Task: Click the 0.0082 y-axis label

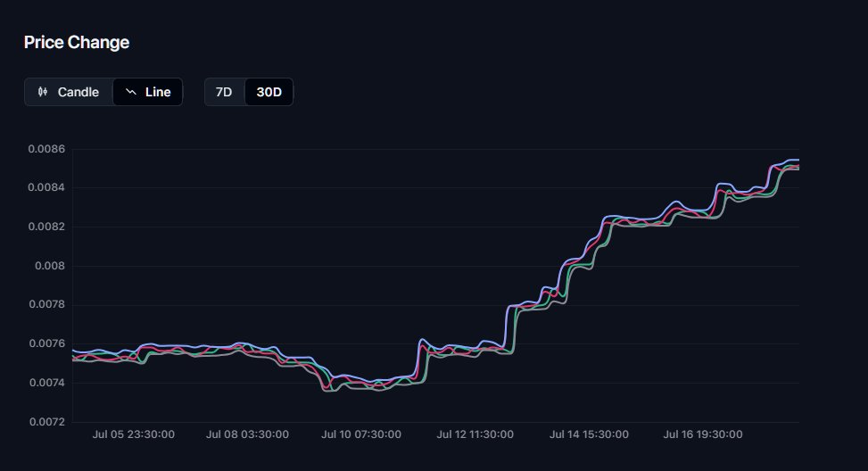Action: (x=46, y=227)
